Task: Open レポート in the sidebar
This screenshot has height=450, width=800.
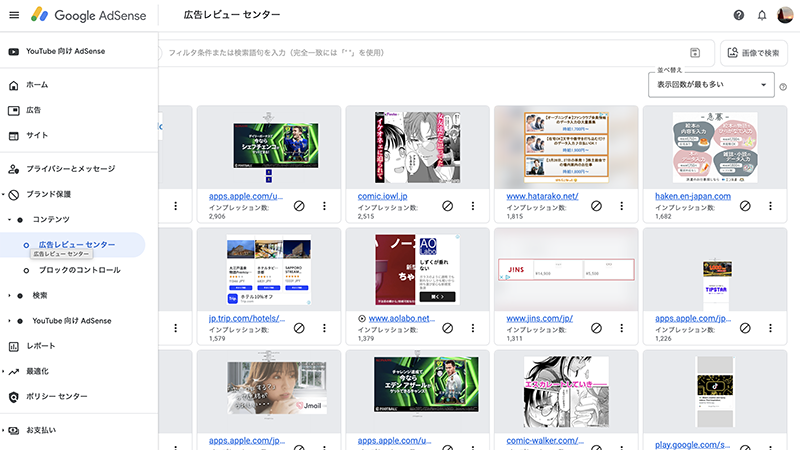Action: [40, 346]
